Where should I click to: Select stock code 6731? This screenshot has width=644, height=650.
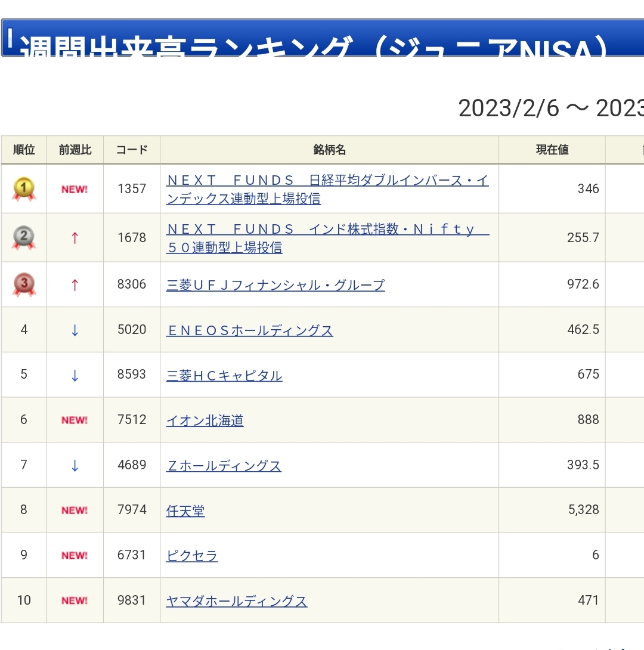click(x=132, y=555)
